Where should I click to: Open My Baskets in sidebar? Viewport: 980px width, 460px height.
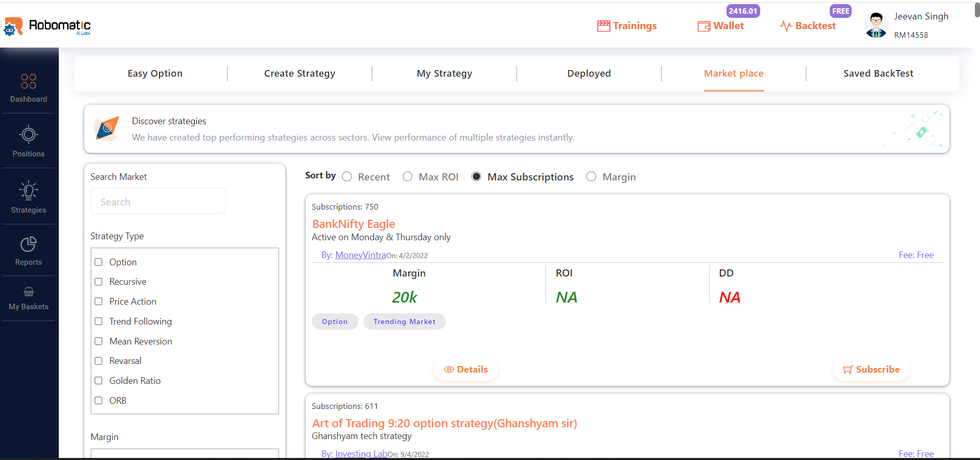(x=29, y=299)
